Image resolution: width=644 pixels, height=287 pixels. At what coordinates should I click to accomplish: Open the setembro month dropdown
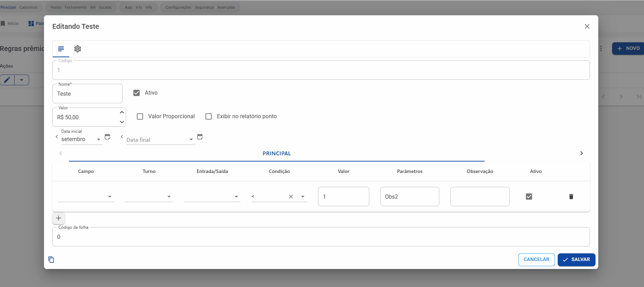click(x=82, y=139)
